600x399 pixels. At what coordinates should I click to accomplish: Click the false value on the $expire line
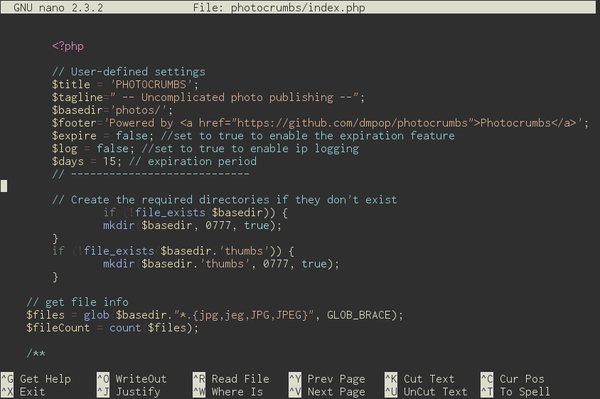coord(132,135)
